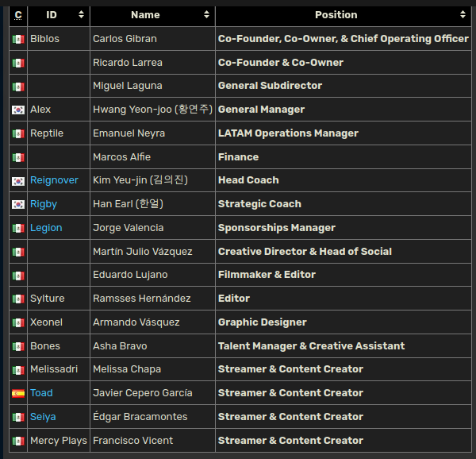Viewport: 476px width, 459px height.
Task: Click Mexico flag beside Eduardo Lujano
Action: pos(18,276)
